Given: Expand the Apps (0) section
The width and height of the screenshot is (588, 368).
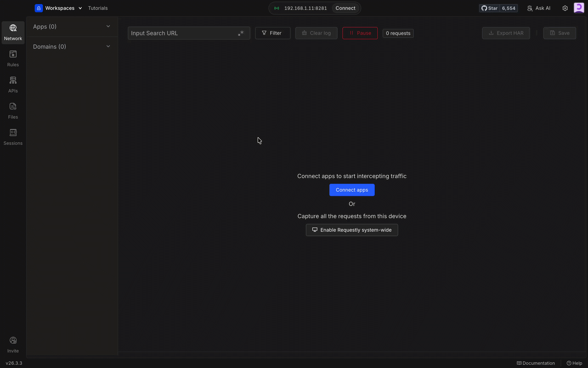Looking at the screenshot, I should tap(72, 27).
